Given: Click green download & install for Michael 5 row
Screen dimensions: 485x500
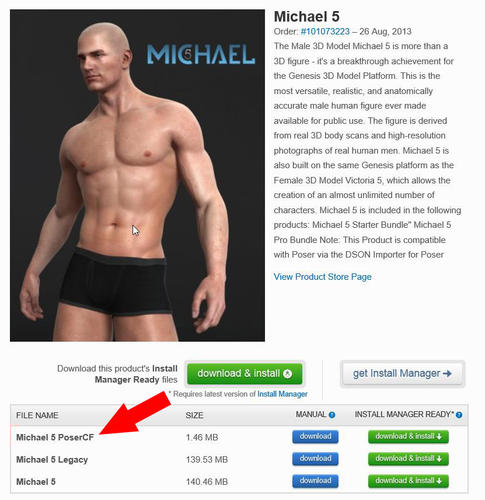Looking at the screenshot, I should point(408,481).
